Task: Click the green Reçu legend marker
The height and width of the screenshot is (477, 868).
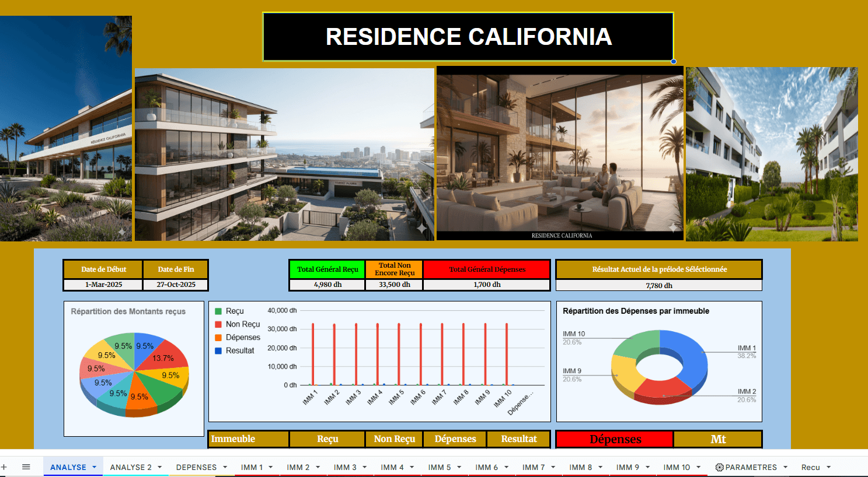Action: click(218, 311)
